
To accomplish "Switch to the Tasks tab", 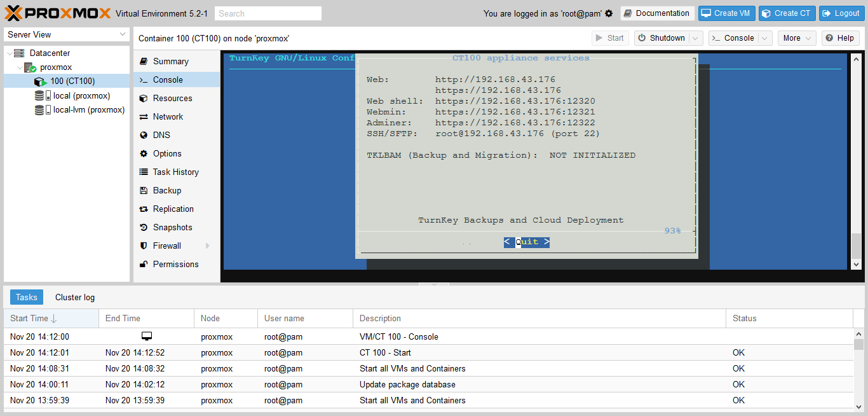I will coord(27,297).
